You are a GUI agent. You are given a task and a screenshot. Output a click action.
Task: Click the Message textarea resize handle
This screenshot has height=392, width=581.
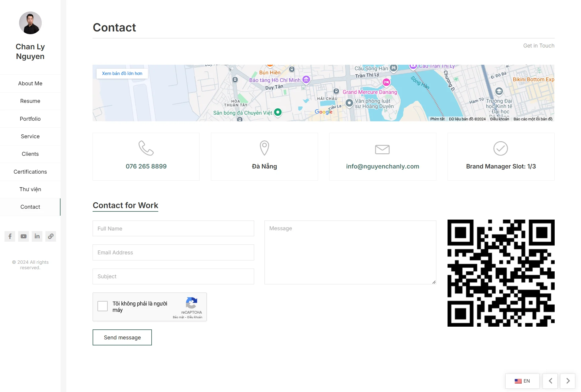click(x=434, y=282)
